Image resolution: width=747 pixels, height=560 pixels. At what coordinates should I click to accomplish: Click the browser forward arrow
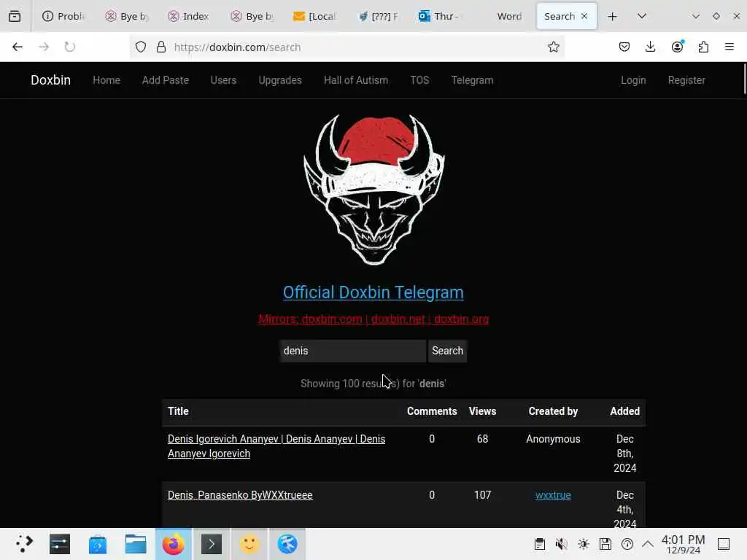pyautogui.click(x=44, y=47)
